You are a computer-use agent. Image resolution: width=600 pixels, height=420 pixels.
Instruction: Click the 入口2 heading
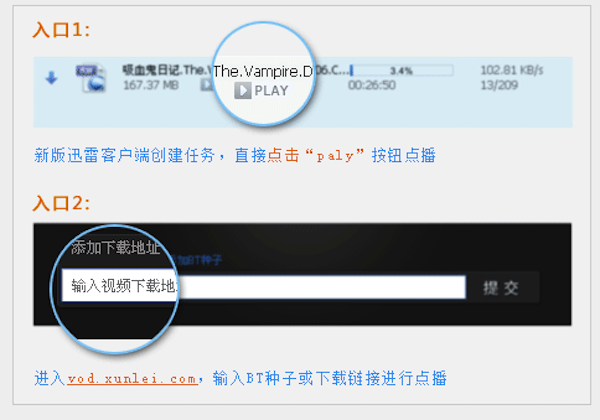[61, 203]
